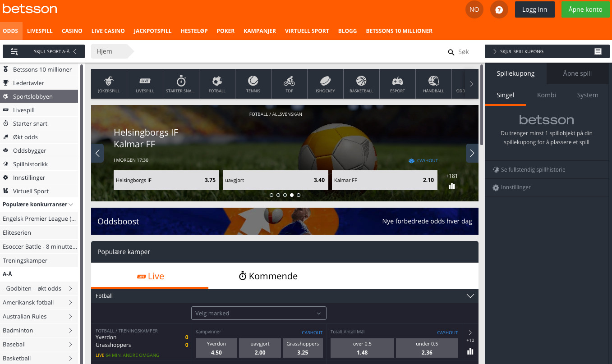
Task: Expand Amerikansk fotball in sidebar
Action: pos(39,302)
